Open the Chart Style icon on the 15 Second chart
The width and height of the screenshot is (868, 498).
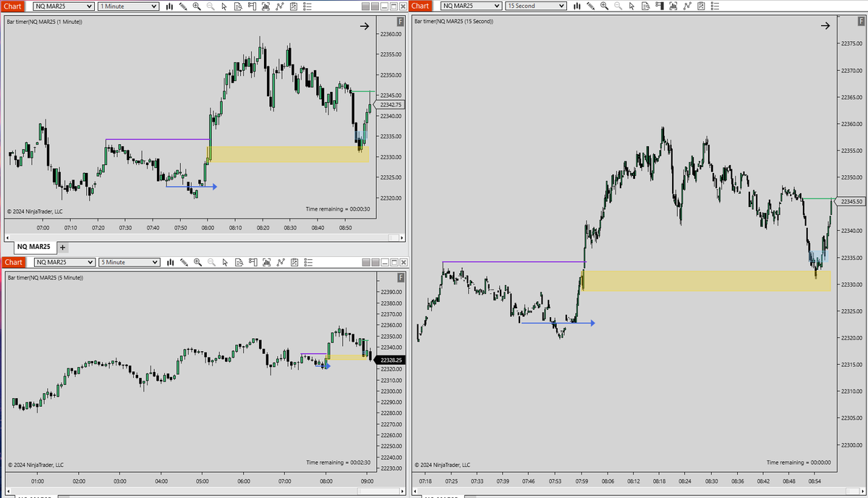point(576,6)
